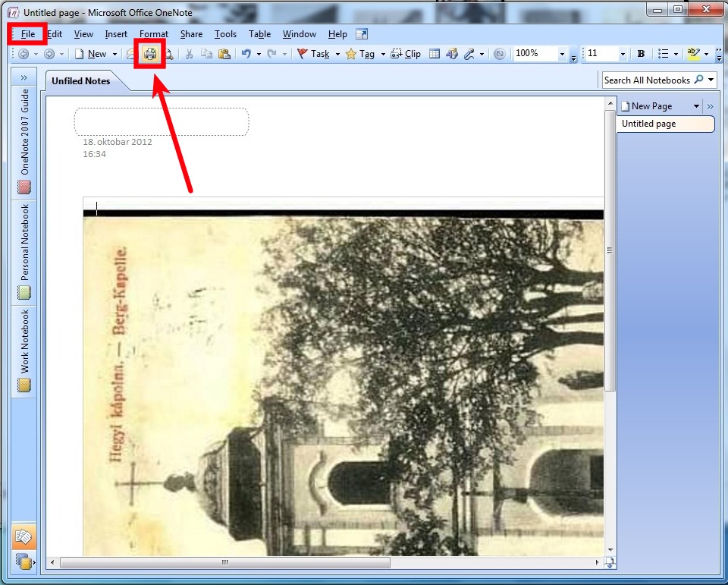Apply yellow highlight to text
728x585 pixels.
693,54
